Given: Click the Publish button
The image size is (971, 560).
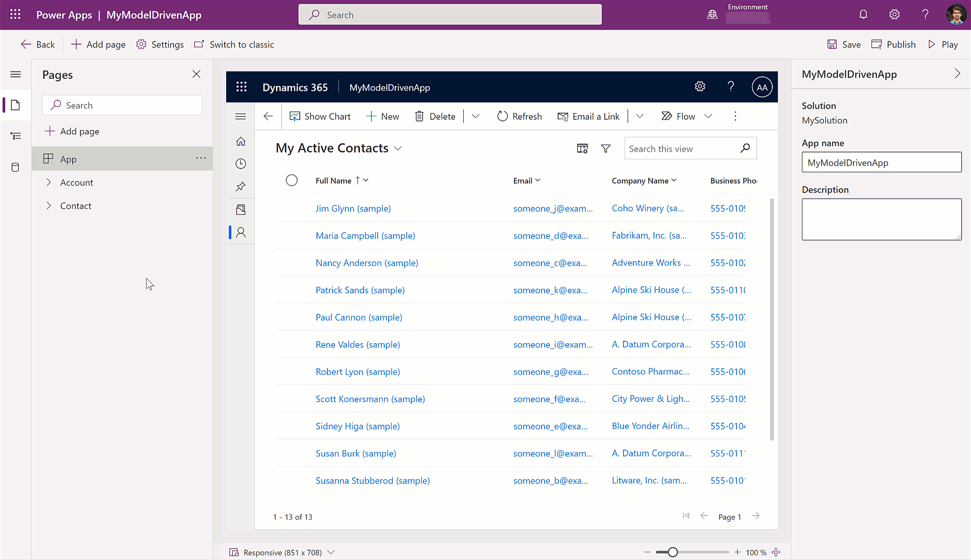Looking at the screenshot, I should (893, 44).
